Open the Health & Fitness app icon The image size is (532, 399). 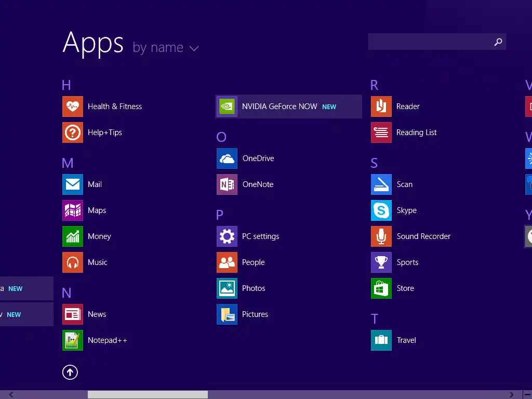(x=73, y=107)
